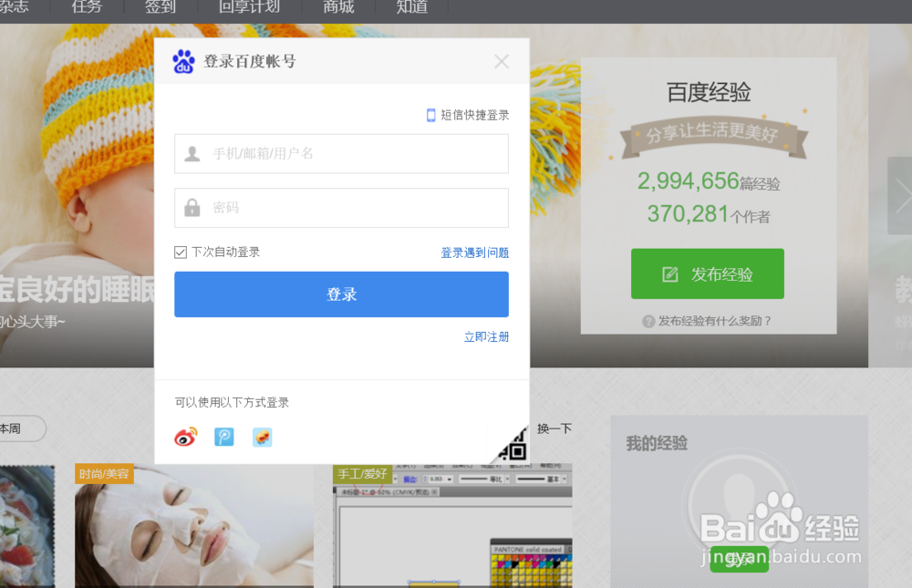Image resolution: width=912 pixels, height=588 pixels.
Task: Open the 签到 nav tab
Action: coord(160,7)
